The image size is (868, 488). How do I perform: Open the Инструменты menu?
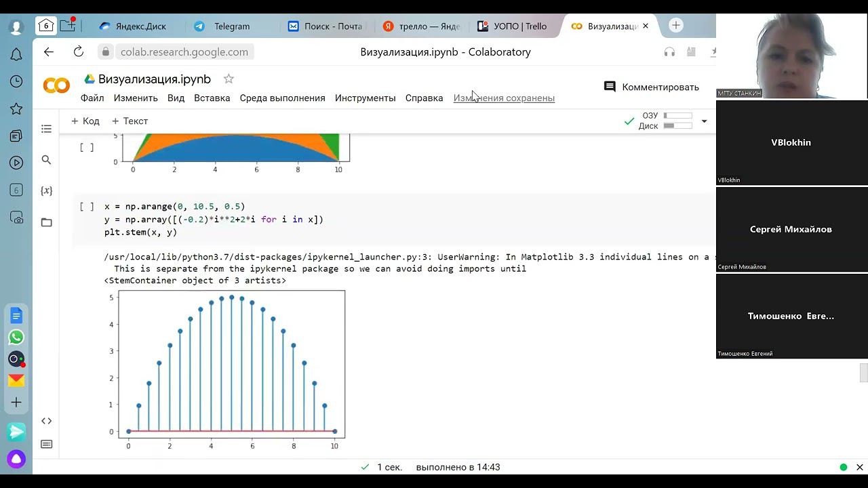click(x=365, y=98)
